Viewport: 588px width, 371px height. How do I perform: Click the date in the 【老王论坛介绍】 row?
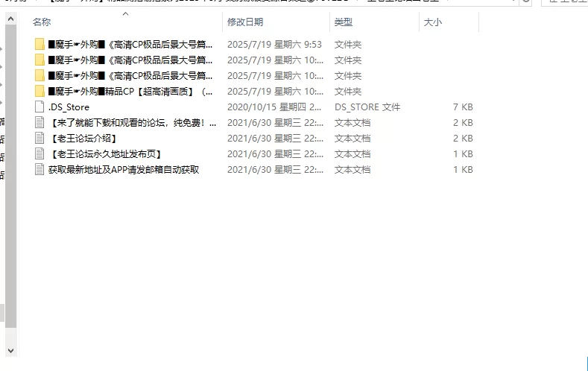click(x=275, y=139)
